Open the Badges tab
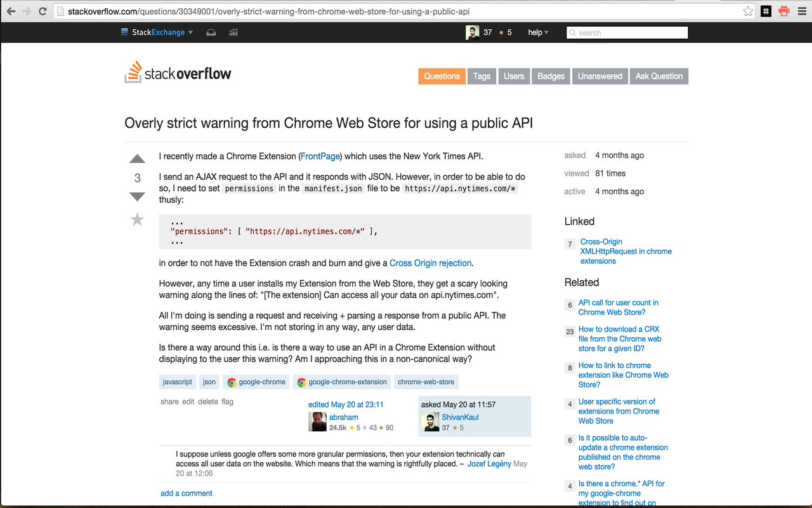This screenshot has height=508, width=812. tap(551, 76)
